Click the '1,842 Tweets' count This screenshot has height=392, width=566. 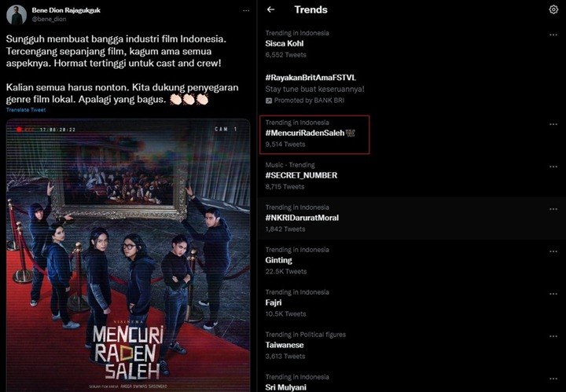pos(285,229)
